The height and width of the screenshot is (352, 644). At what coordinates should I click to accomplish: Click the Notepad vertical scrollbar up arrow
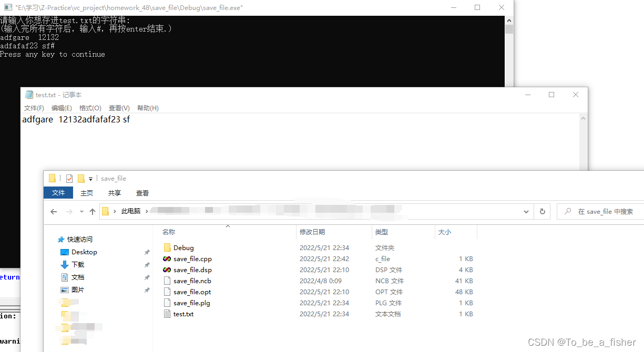(x=584, y=119)
